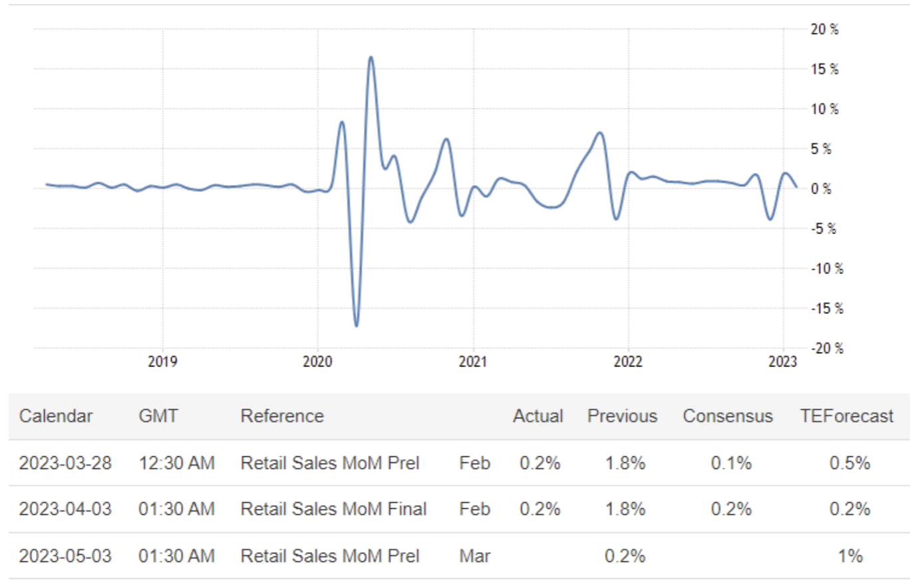Select the Consensus column header

728,416
